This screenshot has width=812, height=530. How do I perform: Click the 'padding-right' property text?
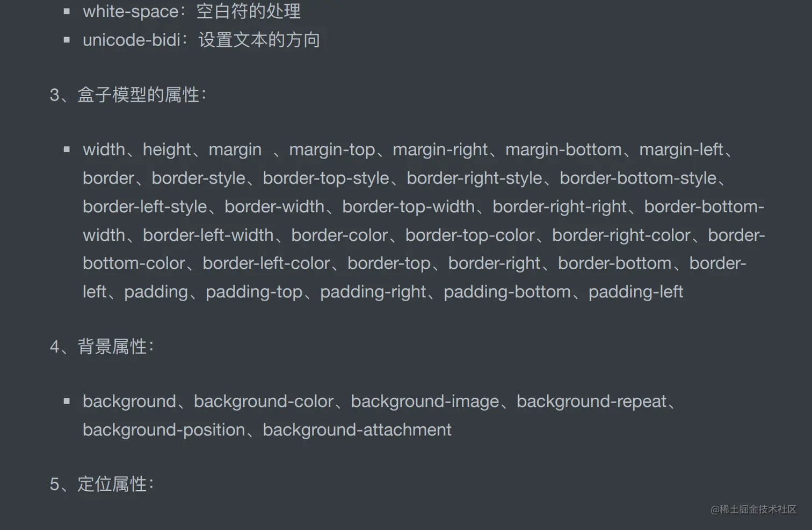coord(373,292)
